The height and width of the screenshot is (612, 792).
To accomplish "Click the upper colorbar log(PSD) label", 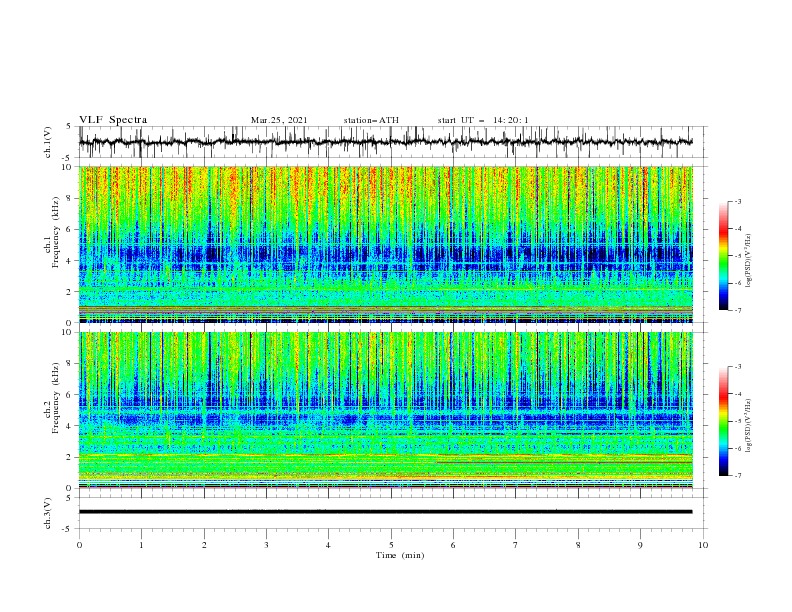I will (748, 261).
